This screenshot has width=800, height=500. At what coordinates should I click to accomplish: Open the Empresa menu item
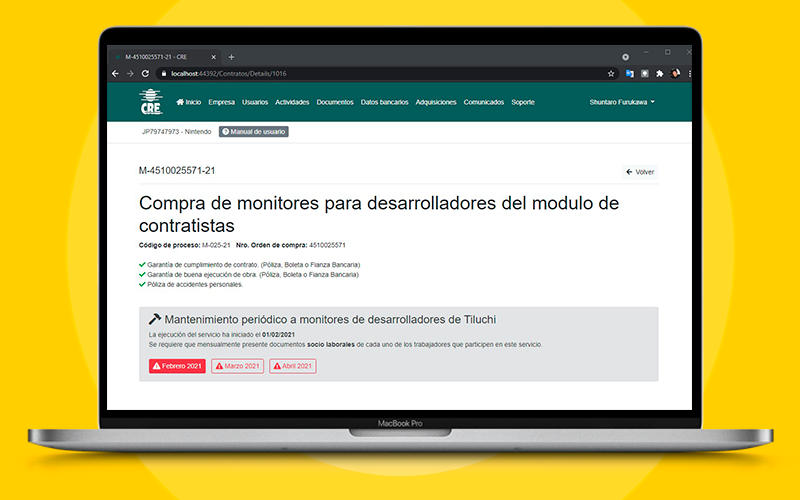tap(221, 102)
